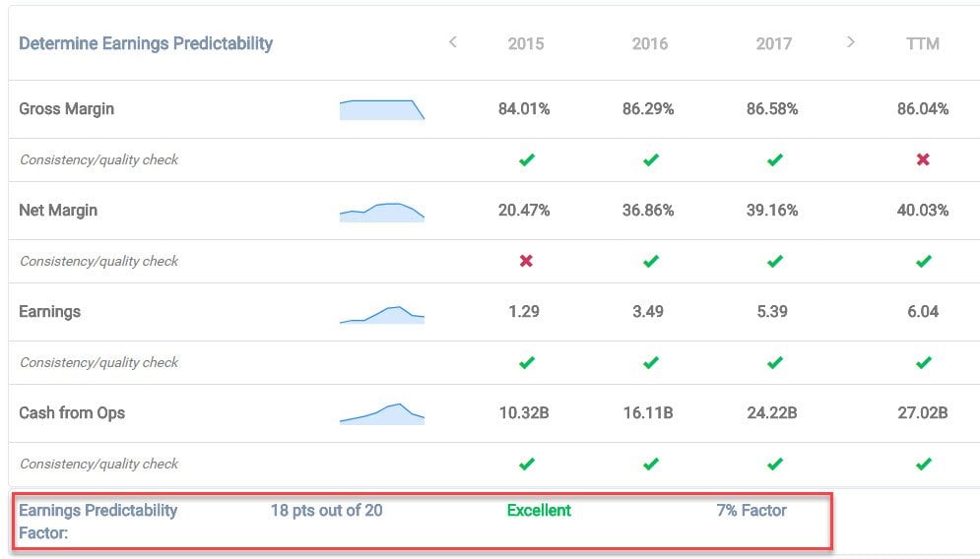Click the green check under Gross Margin 2015
980x559 pixels.
click(526, 159)
